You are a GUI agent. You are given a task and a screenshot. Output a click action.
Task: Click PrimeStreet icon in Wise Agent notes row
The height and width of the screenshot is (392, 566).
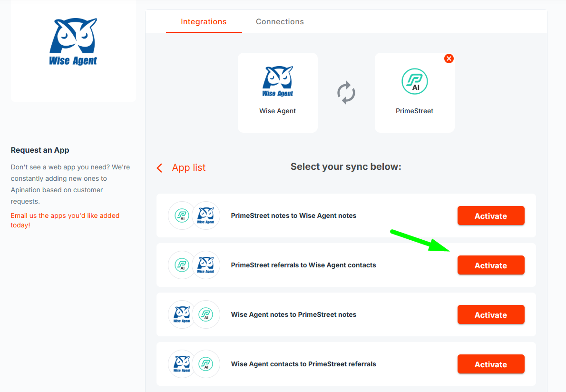[x=206, y=314]
